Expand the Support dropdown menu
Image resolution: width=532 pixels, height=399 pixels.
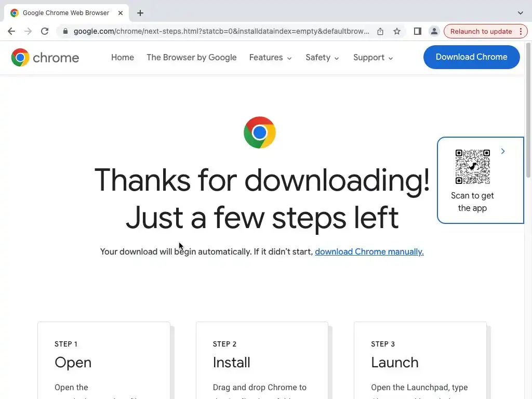373,57
